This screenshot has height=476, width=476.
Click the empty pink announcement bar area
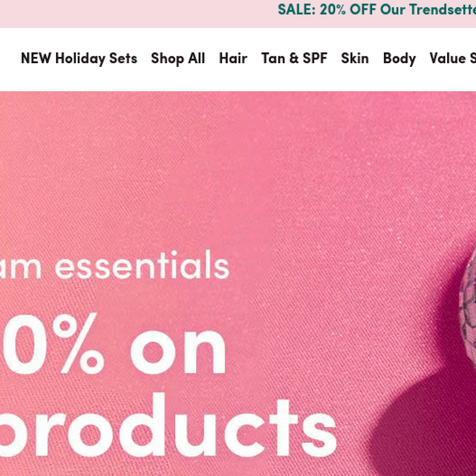pos(137,13)
